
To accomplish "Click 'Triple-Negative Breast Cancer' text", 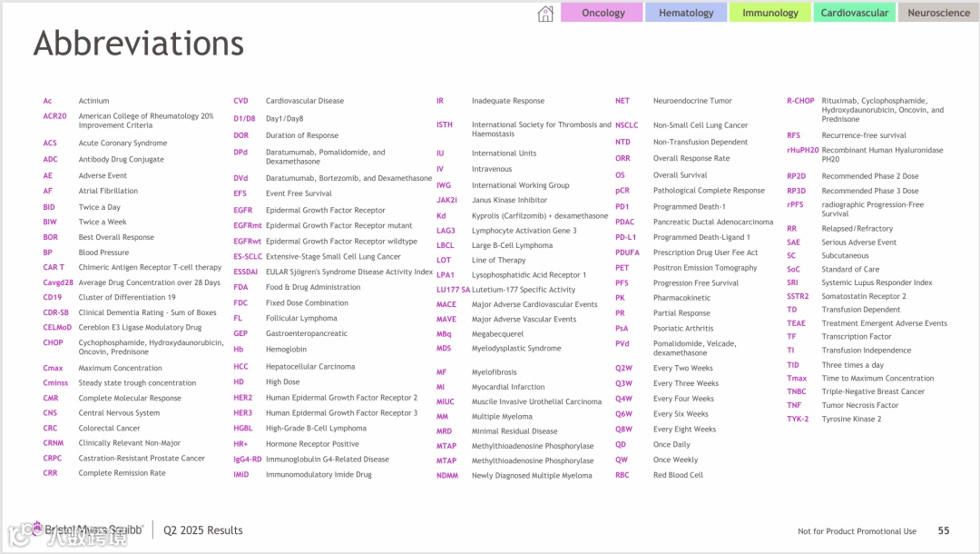I will [x=873, y=391].
